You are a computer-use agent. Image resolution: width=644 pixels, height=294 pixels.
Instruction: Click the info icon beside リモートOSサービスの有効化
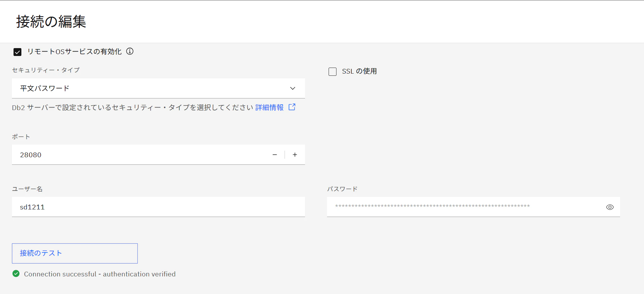click(130, 51)
